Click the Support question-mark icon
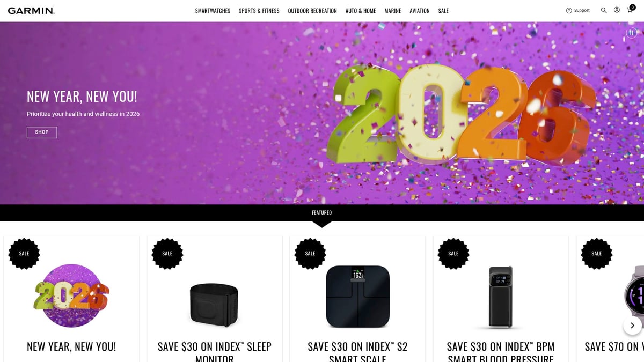Screen dimensions: 644x362 [x=569, y=10]
